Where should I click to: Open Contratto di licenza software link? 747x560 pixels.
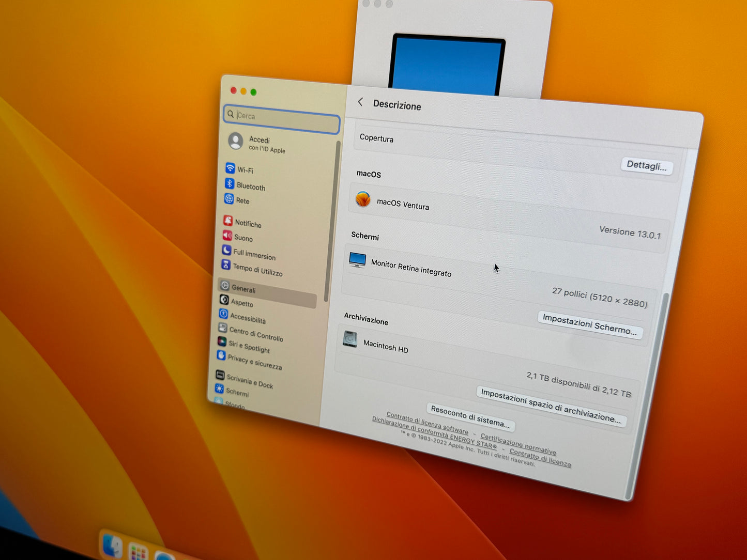427,424
